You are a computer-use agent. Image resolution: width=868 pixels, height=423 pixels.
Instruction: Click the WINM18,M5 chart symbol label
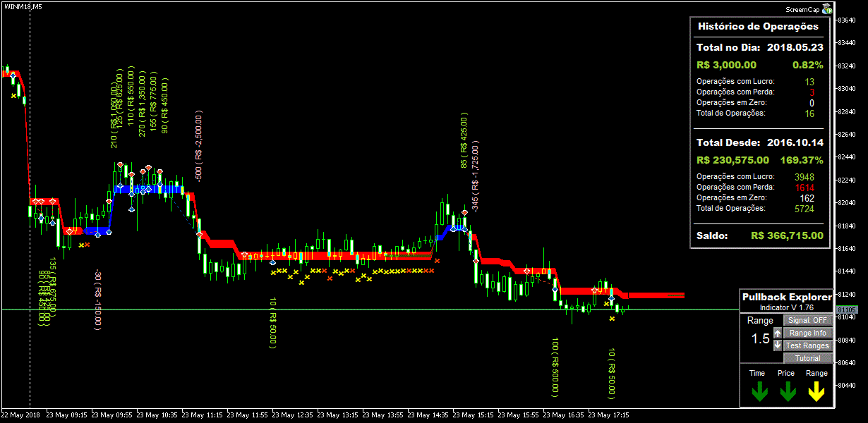click(x=21, y=6)
